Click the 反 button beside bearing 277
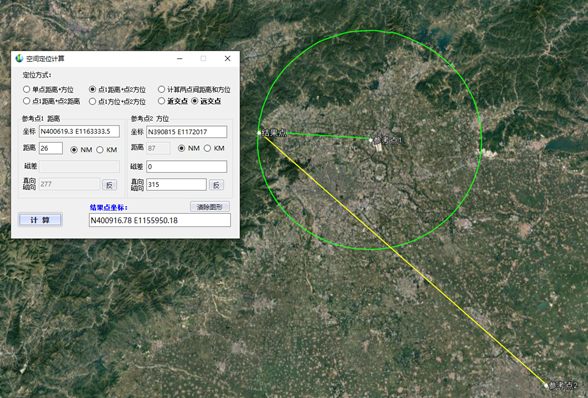588x398 pixels. pos(110,185)
